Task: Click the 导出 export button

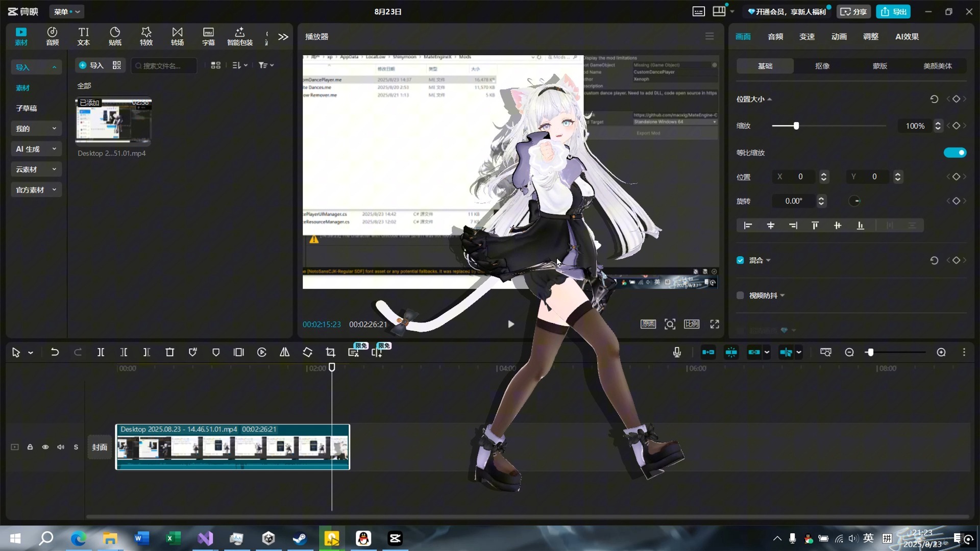Action: 894,11
